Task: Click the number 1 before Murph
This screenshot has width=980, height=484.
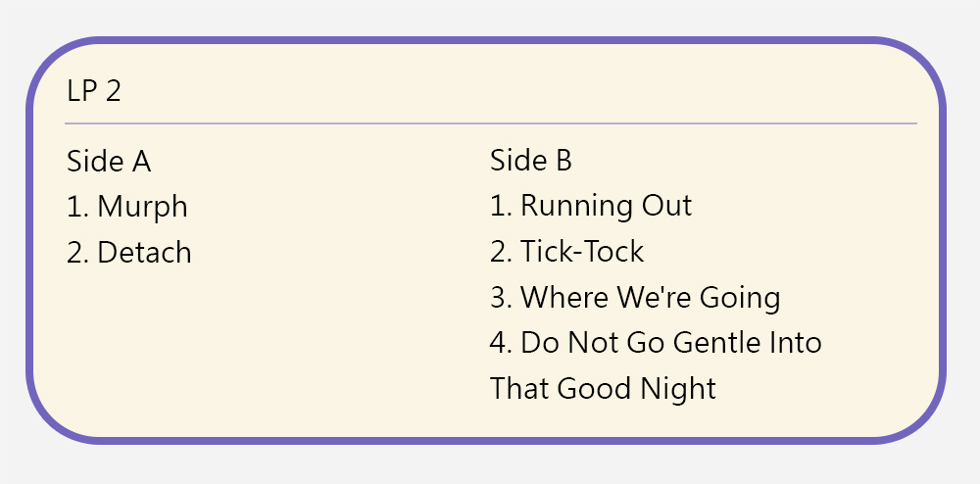Action: coord(74,207)
